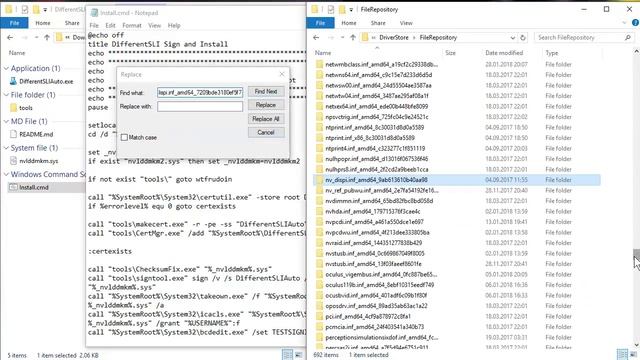
Task: Open the Share tab in FileRepository window
Action: 378,23
